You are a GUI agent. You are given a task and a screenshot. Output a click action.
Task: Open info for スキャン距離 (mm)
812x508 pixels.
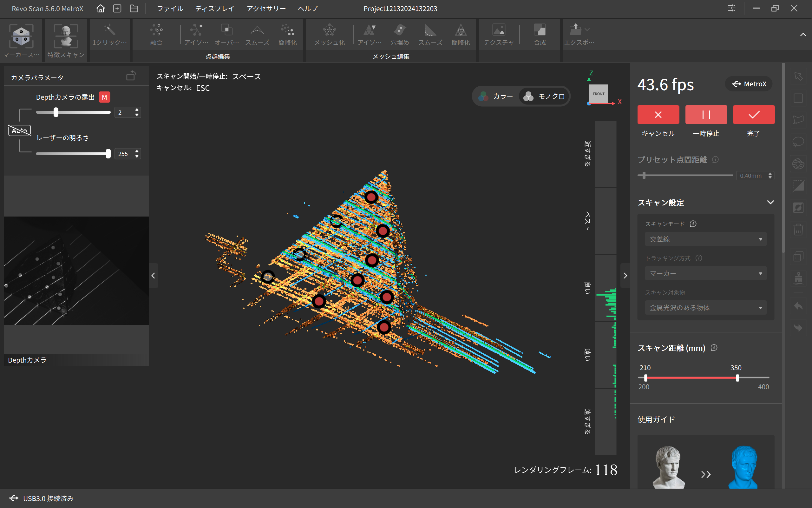pos(714,348)
